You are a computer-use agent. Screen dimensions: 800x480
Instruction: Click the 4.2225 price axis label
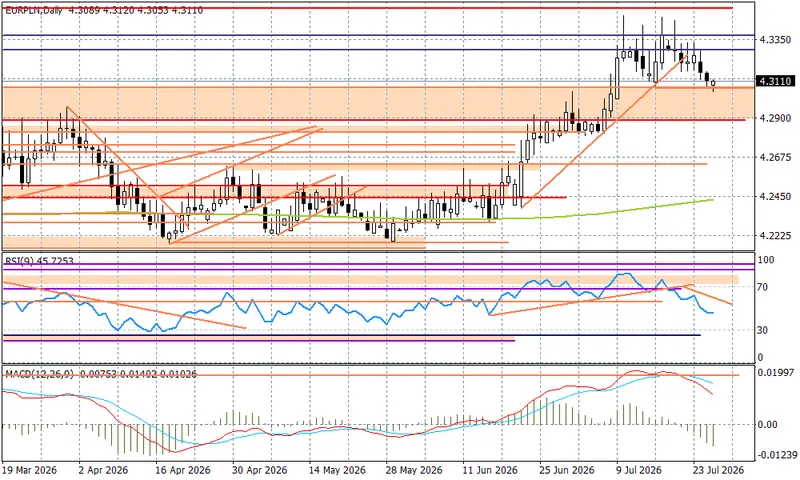point(775,236)
